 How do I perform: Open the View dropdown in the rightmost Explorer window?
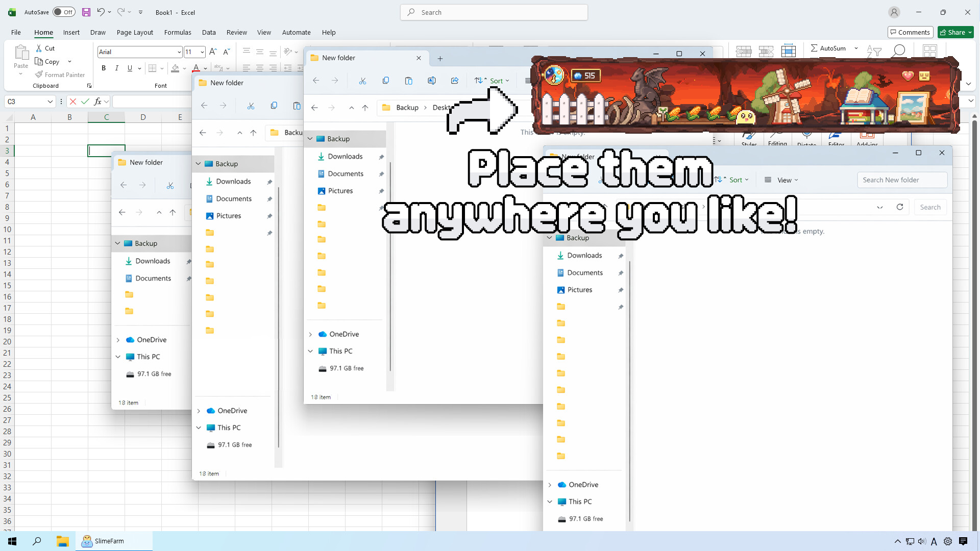coord(781,180)
